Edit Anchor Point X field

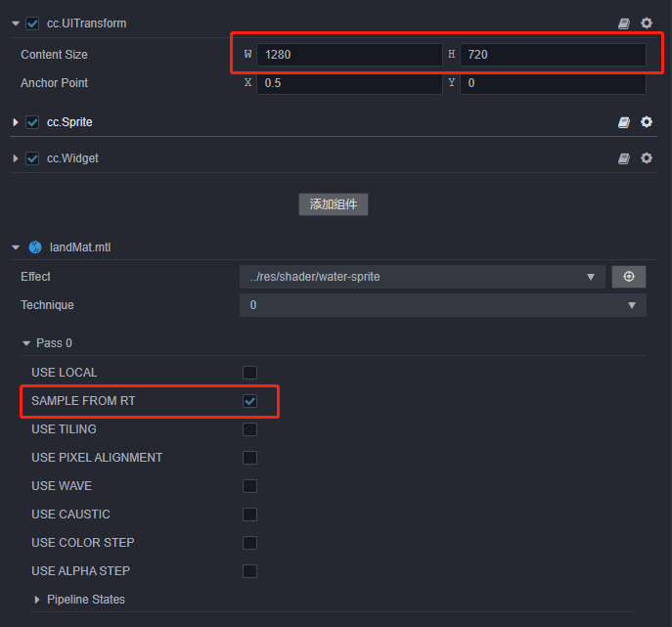(349, 83)
